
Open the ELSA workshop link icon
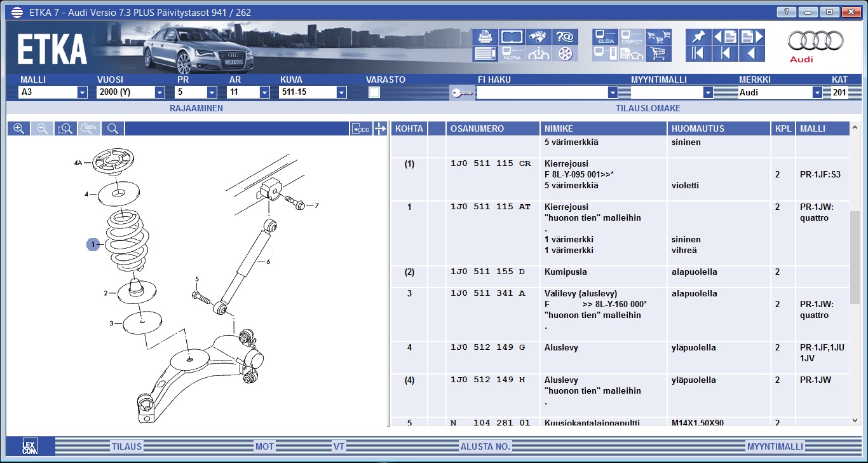[605, 37]
